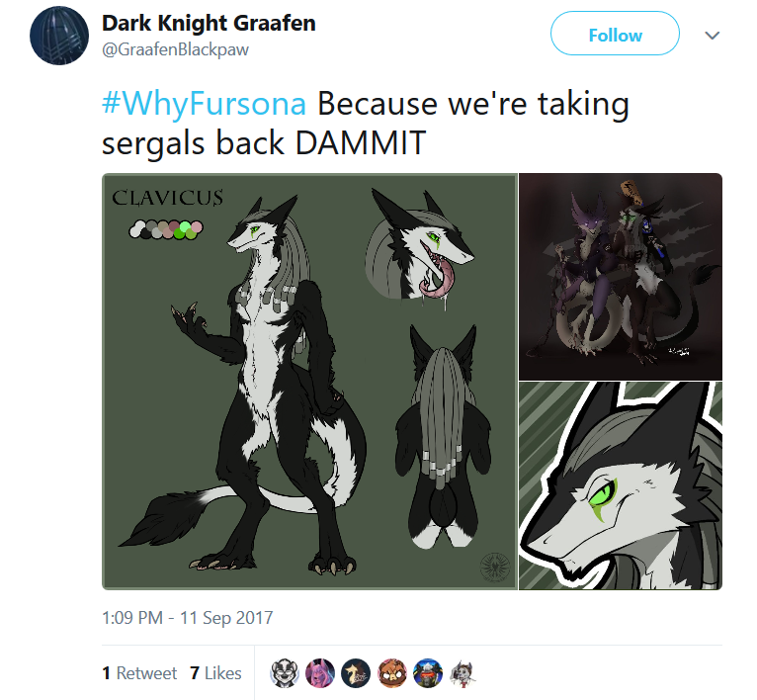Open Dark Knight Graafen's profile avatar

tap(59, 36)
